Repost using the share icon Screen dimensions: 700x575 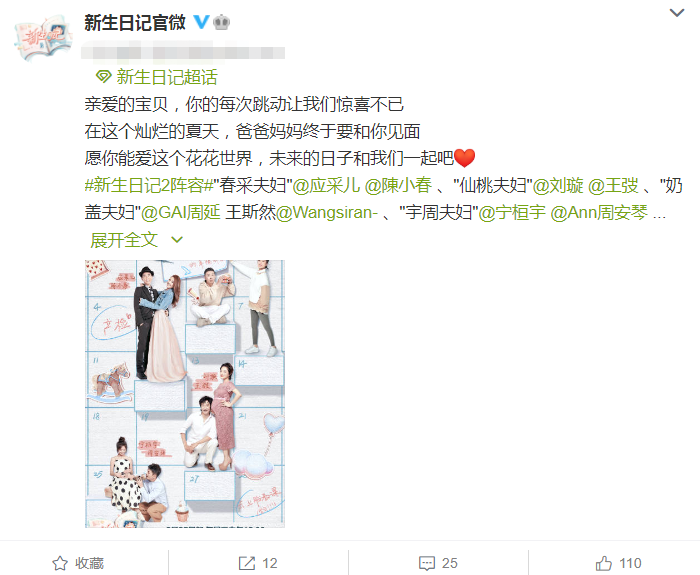246,563
